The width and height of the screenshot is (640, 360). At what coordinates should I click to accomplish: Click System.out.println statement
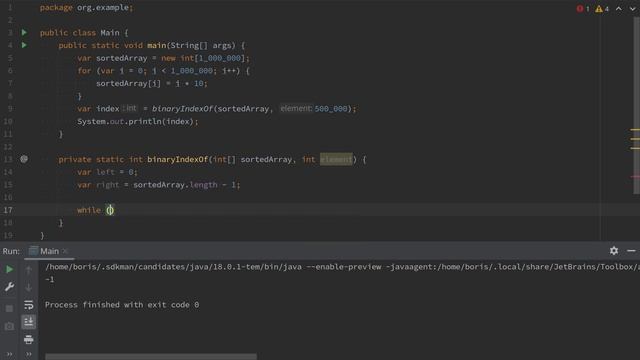tap(138, 121)
